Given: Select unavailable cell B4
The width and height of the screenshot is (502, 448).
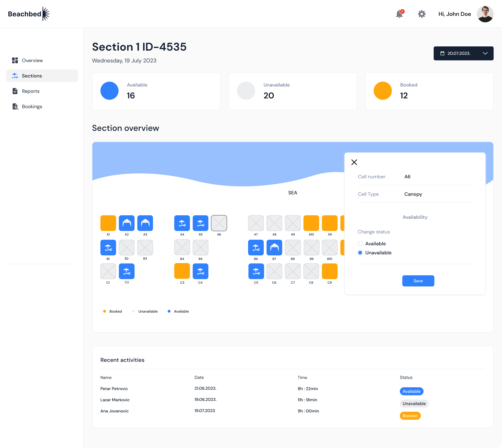Looking at the screenshot, I should [x=182, y=247].
